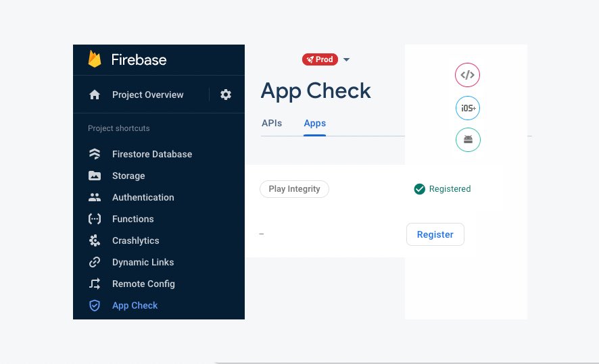This screenshot has width=599, height=364.
Task: Click the Authentication people icon
Action: (x=95, y=197)
